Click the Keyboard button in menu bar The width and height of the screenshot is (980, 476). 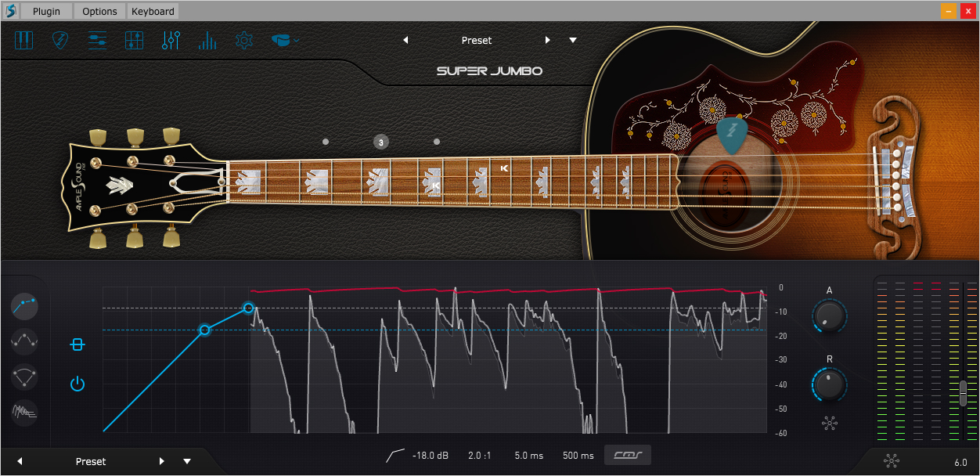[x=153, y=11]
